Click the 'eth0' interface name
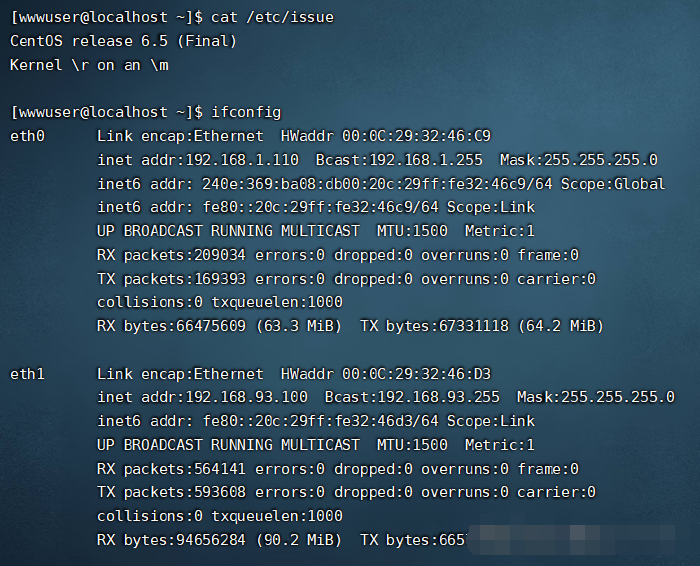This screenshot has width=700, height=566. click(x=27, y=136)
